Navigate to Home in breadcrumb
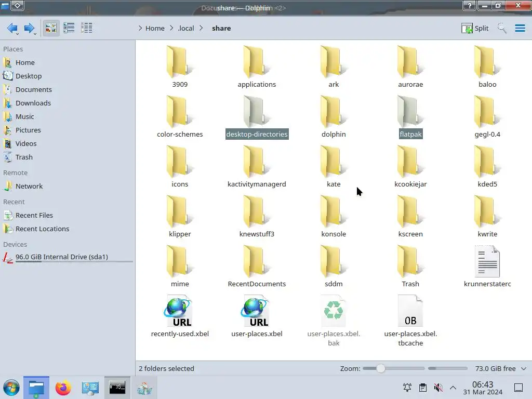This screenshot has height=399, width=532. click(x=155, y=28)
